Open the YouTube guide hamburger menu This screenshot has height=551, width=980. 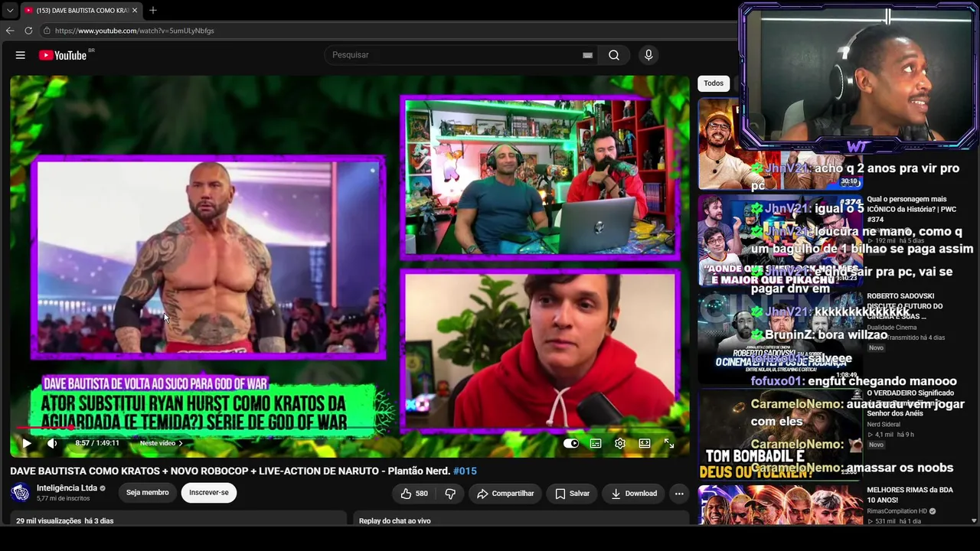(x=21, y=55)
